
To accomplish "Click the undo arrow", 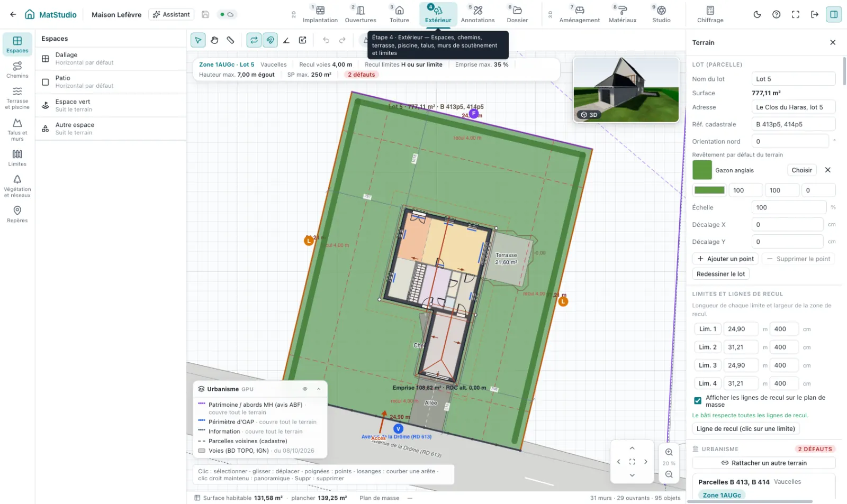I will (x=326, y=40).
